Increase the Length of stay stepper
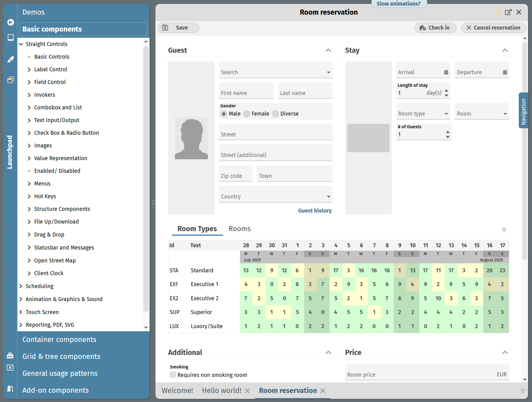The width and height of the screenshot is (532, 402). (x=446, y=90)
